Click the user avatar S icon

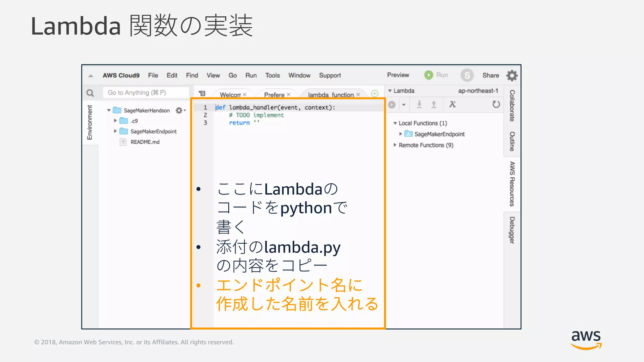[467, 75]
